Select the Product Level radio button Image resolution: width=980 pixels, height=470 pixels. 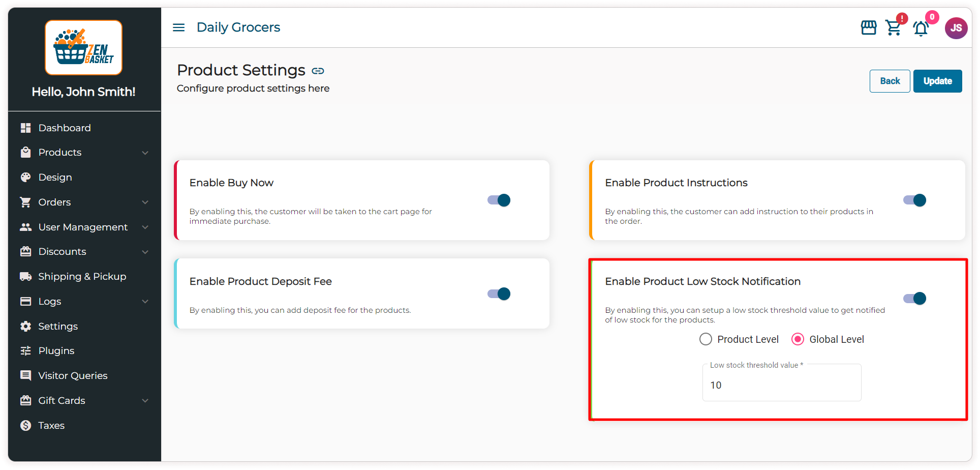click(706, 339)
